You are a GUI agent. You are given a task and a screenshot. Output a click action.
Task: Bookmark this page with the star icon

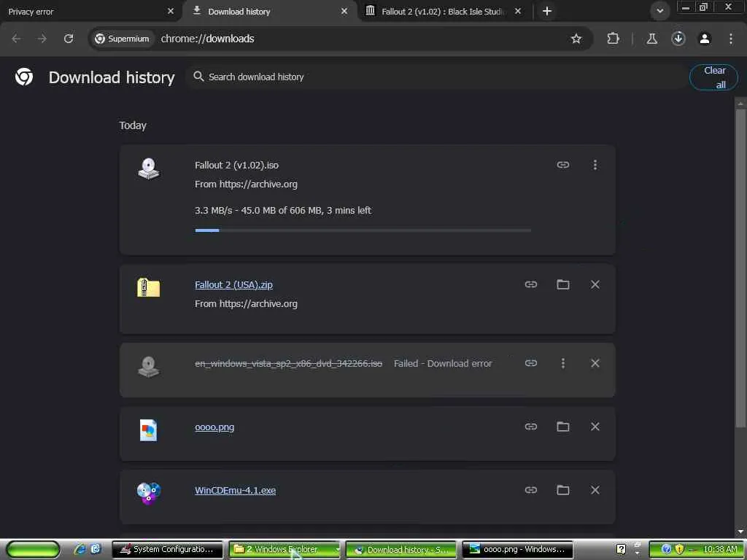click(576, 39)
